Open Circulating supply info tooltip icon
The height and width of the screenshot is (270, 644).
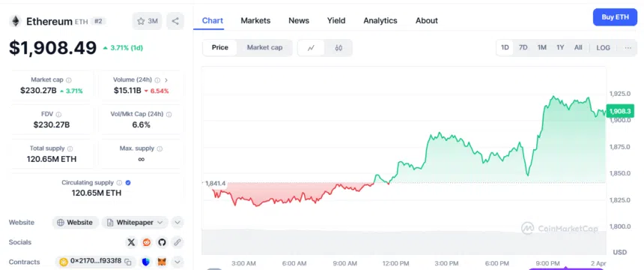pyautogui.click(x=119, y=182)
